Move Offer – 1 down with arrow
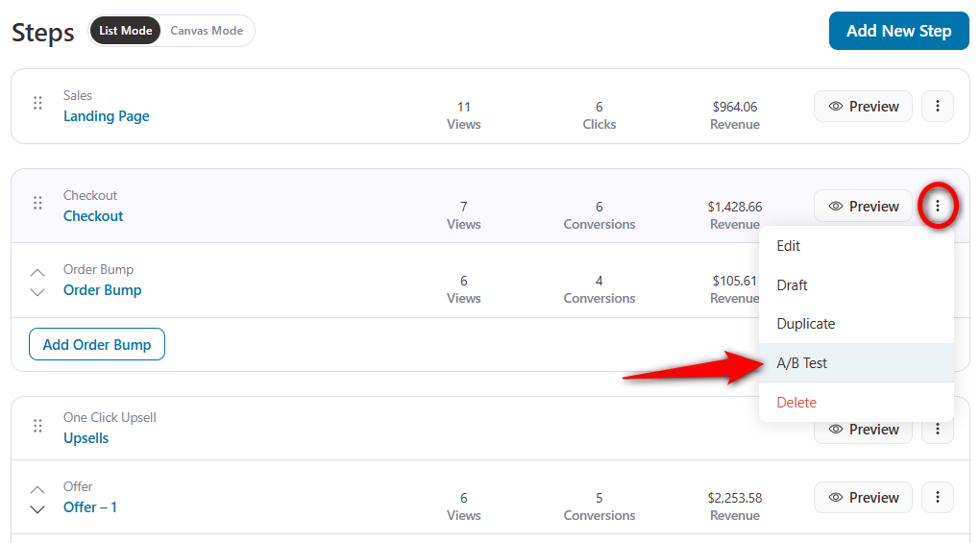This screenshot has width=980, height=543. pyautogui.click(x=37, y=509)
